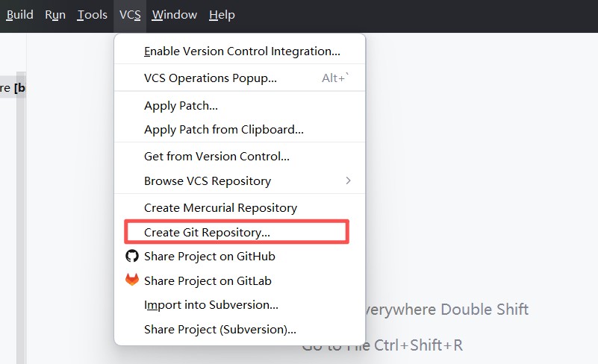Choose Enable Version Control Integration
598x364 pixels.
click(x=241, y=51)
